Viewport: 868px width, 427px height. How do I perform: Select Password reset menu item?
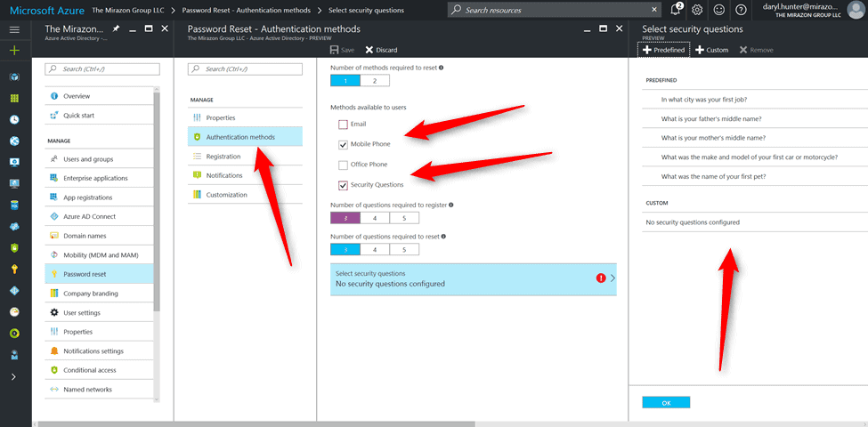click(x=99, y=274)
